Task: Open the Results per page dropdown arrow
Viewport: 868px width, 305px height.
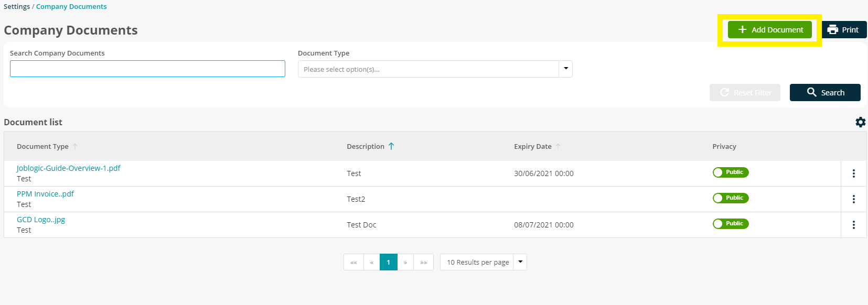Action: [x=520, y=262]
